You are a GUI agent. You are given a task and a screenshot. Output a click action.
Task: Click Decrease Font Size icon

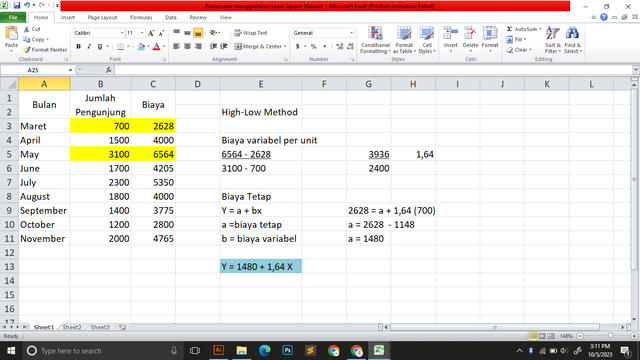161,33
